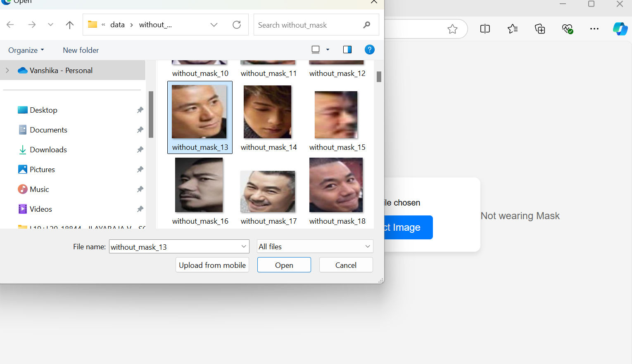Click the data folder in address path
The image size is (632, 364).
(x=117, y=25)
